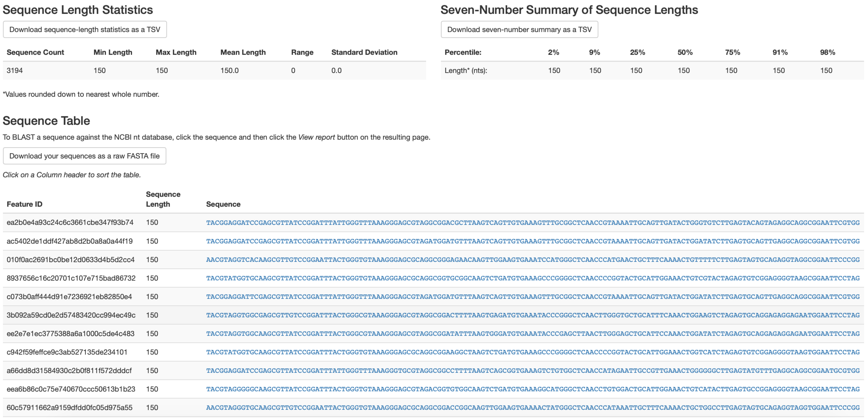BLAST the sequence for feature ac5402de1ddf427ab8d2b0a8a0a44f19

coord(532,241)
